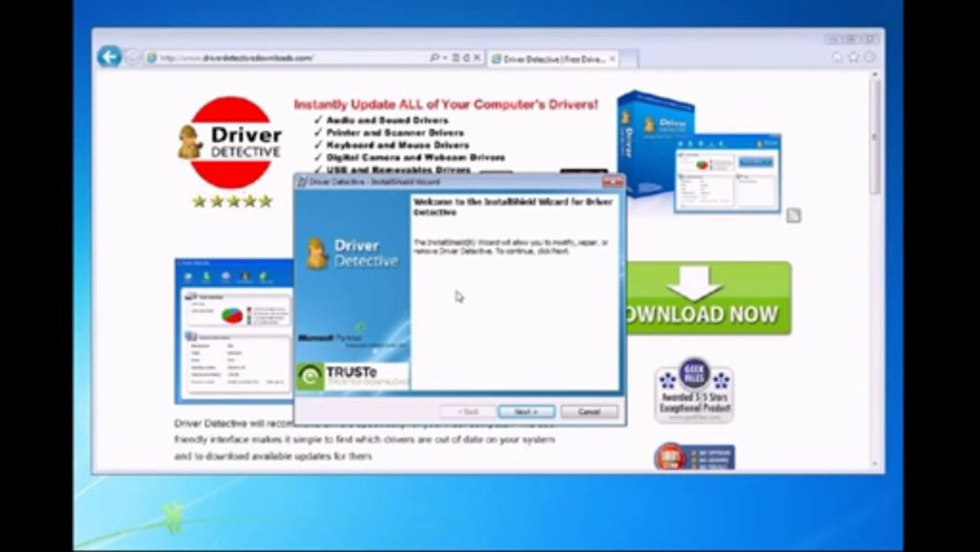Click the green DOWNLOAD NOW button
980x552 pixels.
[709, 297]
